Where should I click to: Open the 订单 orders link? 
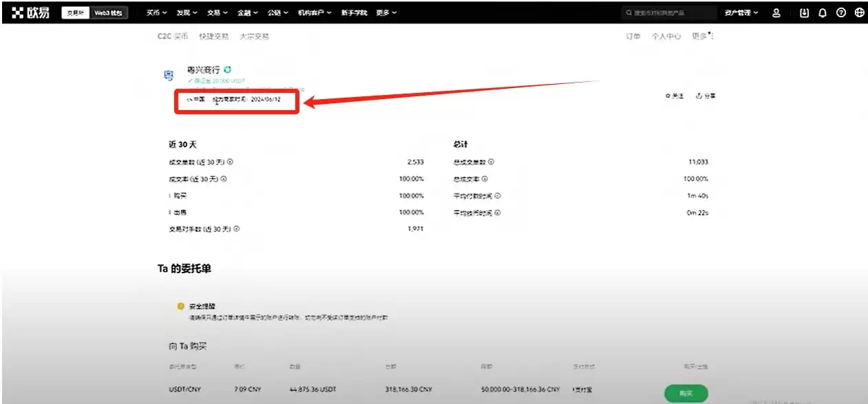633,36
